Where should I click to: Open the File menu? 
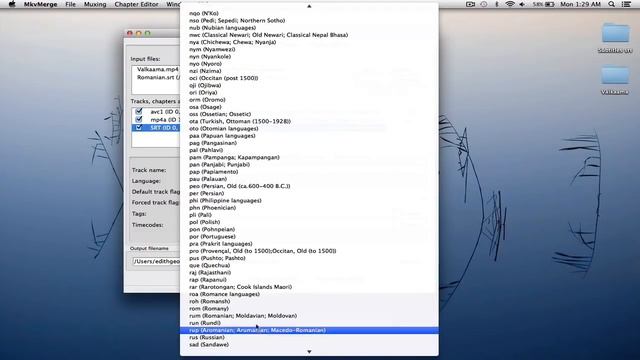[x=71, y=4]
